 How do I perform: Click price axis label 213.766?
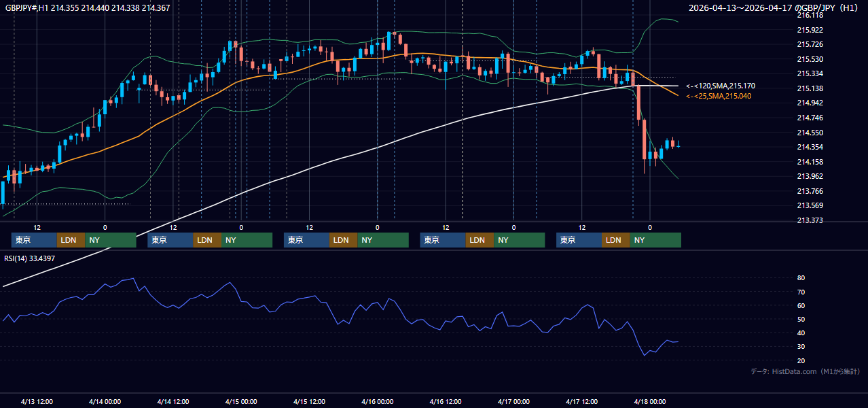[810, 191]
